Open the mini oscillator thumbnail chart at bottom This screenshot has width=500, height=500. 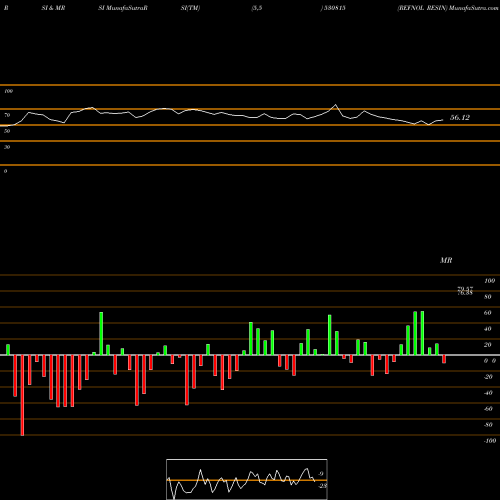pos(247,479)
